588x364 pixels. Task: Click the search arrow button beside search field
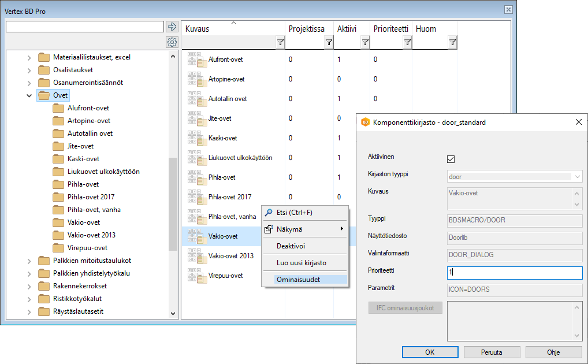172,27
